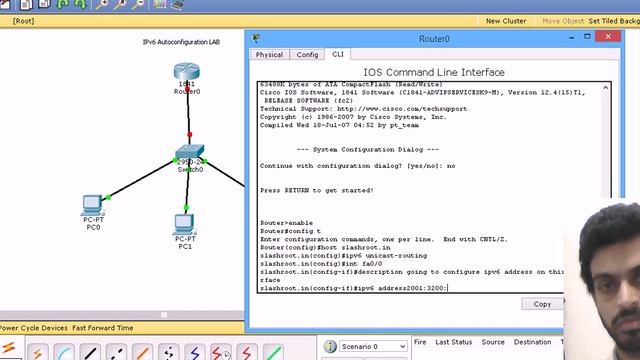Viewport: 640px width, 360px height.
Task: Click the 'System Configuration Dialog' line
Action: pyautogui.click(x=367, y=149)
